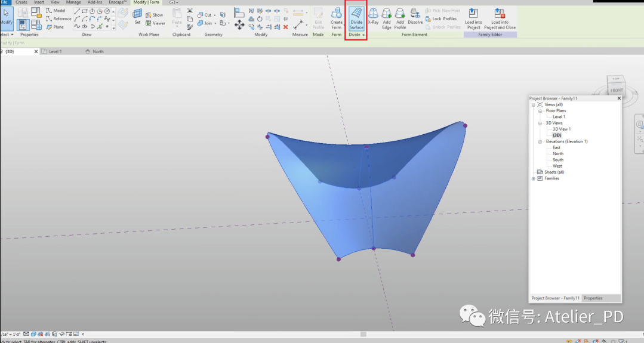Open the Create ribbon tab
Screen dimensions: 644x343
point(21,2)
